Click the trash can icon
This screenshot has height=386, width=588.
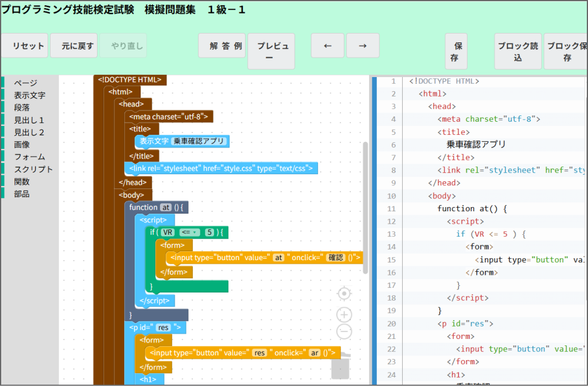(x=340, y=365)
